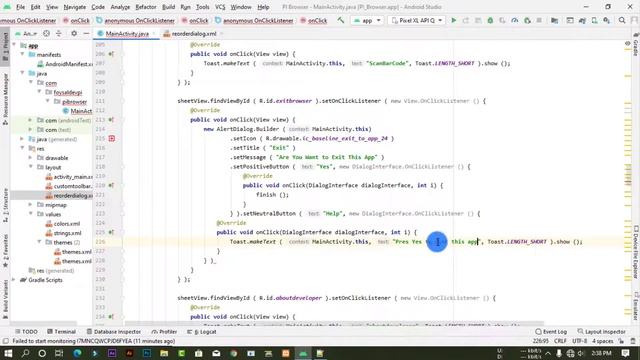Open the Build menu

(168, 7)
